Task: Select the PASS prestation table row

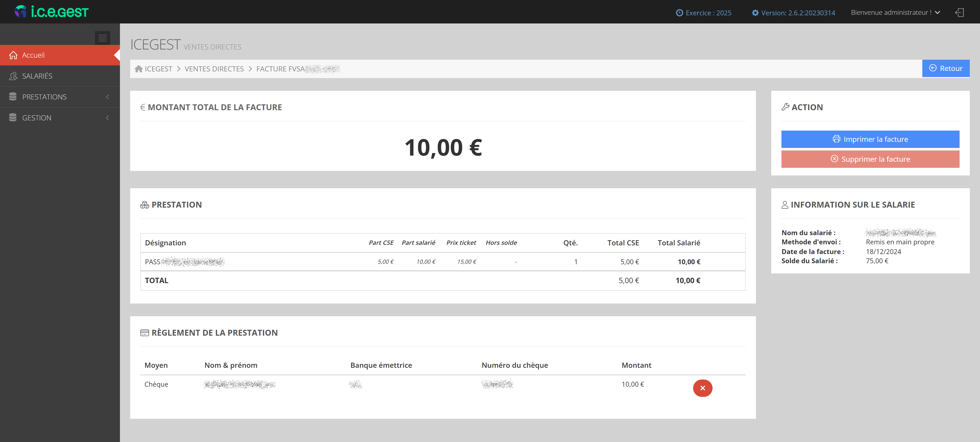Action: pos(442,262)
